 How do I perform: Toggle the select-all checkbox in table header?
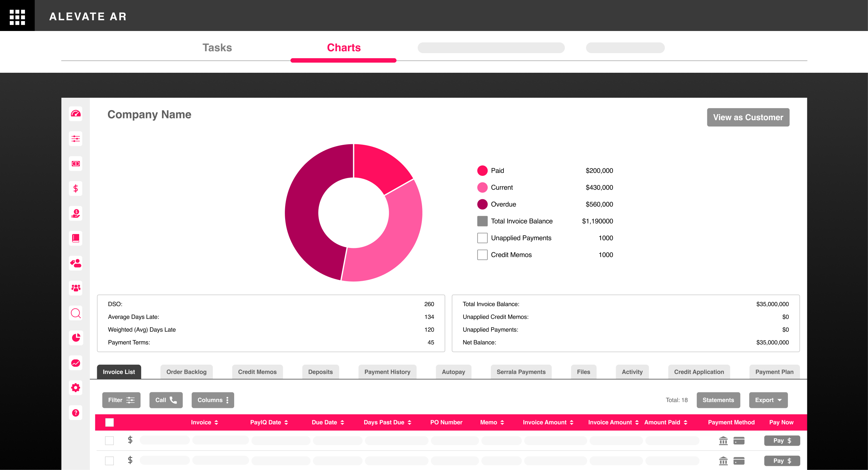[109, 423]
